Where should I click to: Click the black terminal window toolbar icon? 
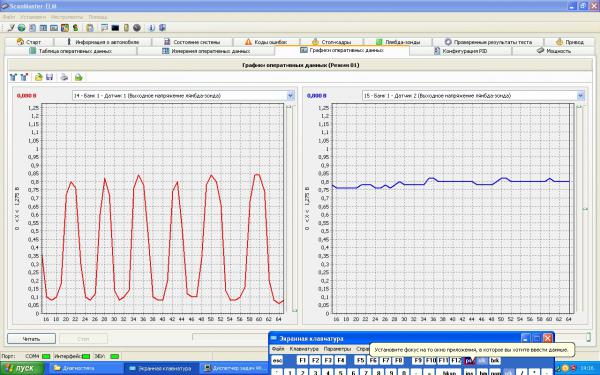[x=115, y=28]
